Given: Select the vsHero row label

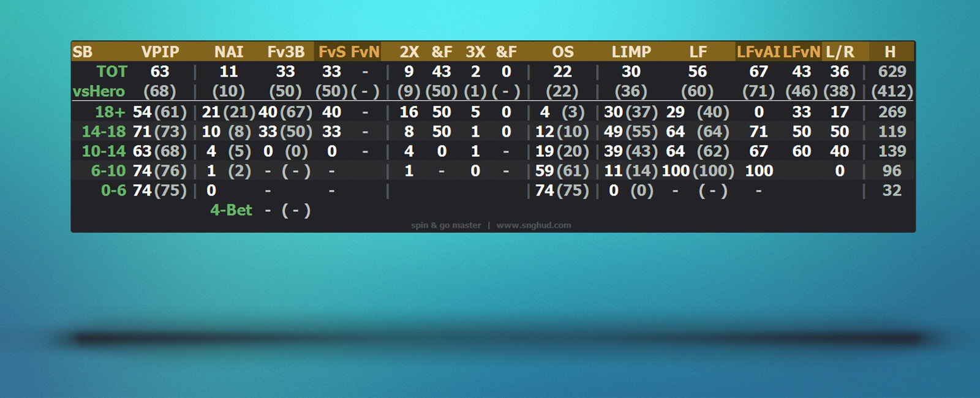Looking at the screenshot, I should pos(99,91).
